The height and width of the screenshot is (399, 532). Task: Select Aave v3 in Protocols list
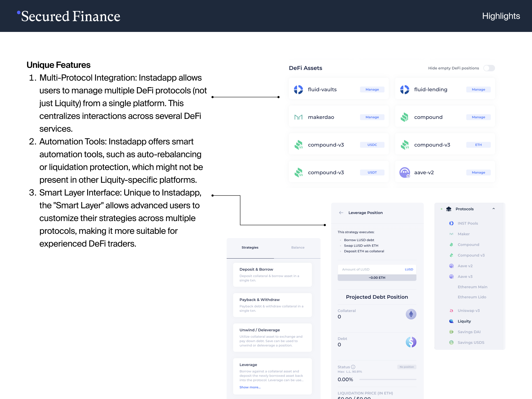(465, 277)
